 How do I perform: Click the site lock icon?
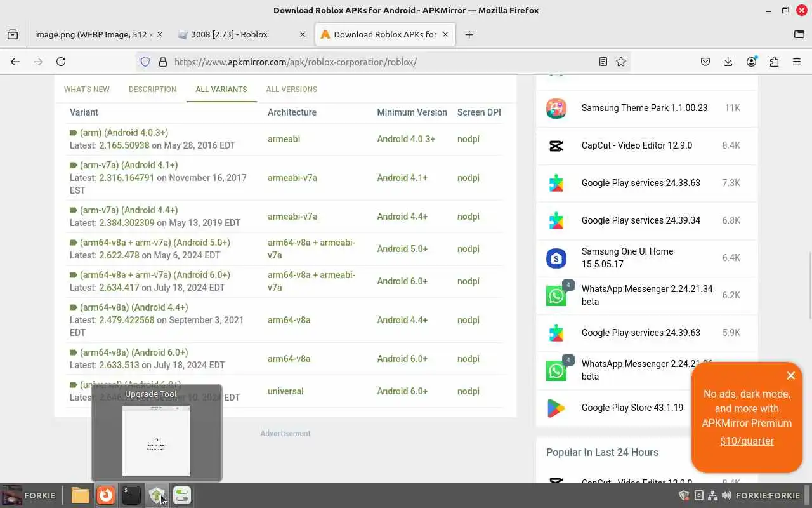click(x=163, y=62)
